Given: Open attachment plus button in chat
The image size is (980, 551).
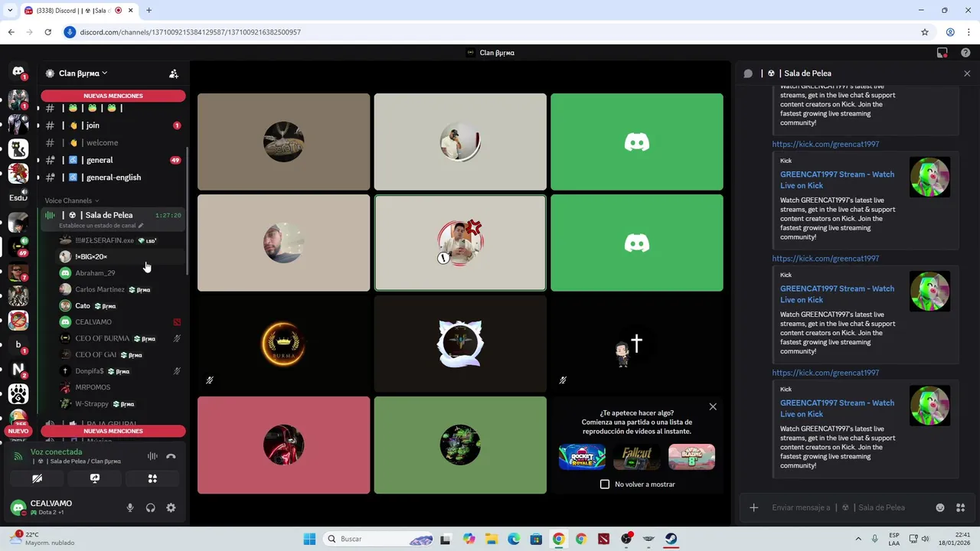Looking at the screenshot, I should tap(753, 507).
